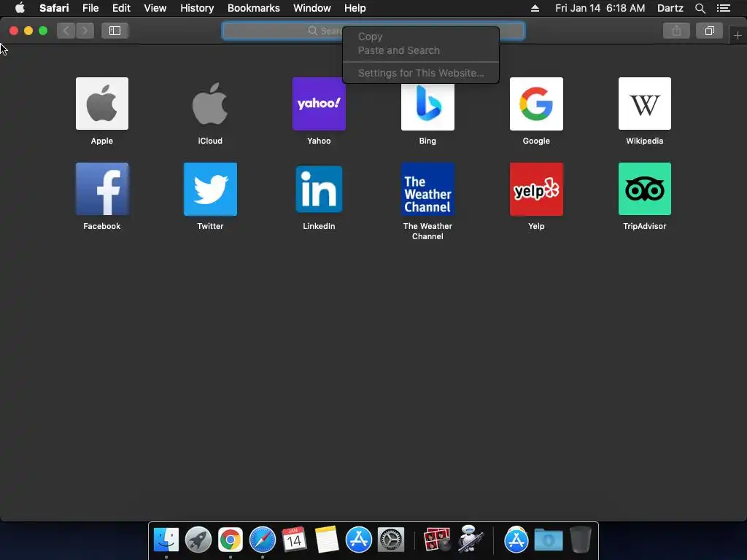Open the Trash in the Dock
The image size is (747, 560).
coord(580,540)
